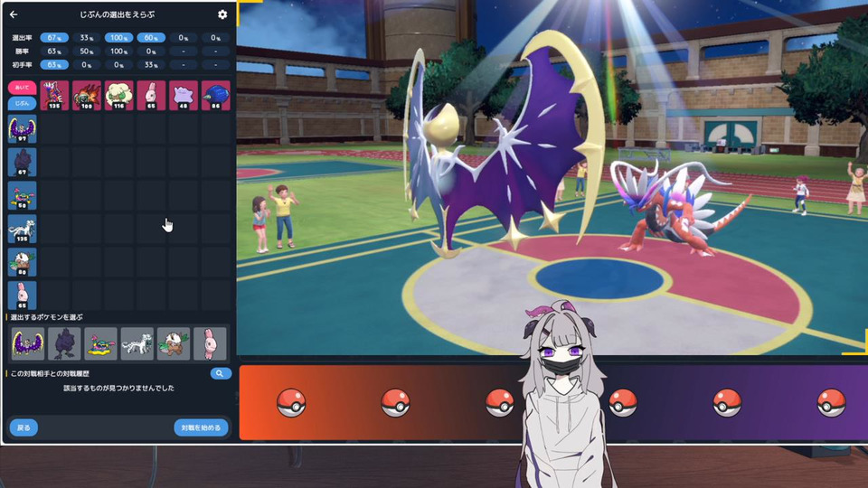Image resolution: width=868 pixels, height=488 pixels.
Task: Click grid cell for Lunala row, Koraidon column
Action: (54, 129)
